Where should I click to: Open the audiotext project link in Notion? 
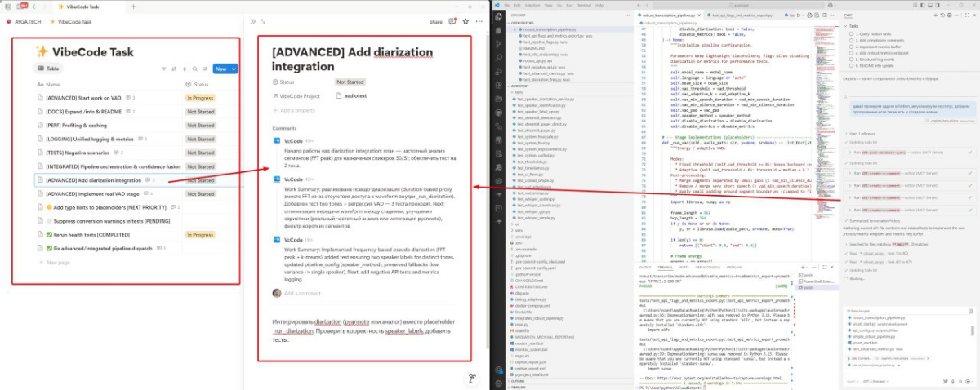pyautogui.click(x=350, y=95)
